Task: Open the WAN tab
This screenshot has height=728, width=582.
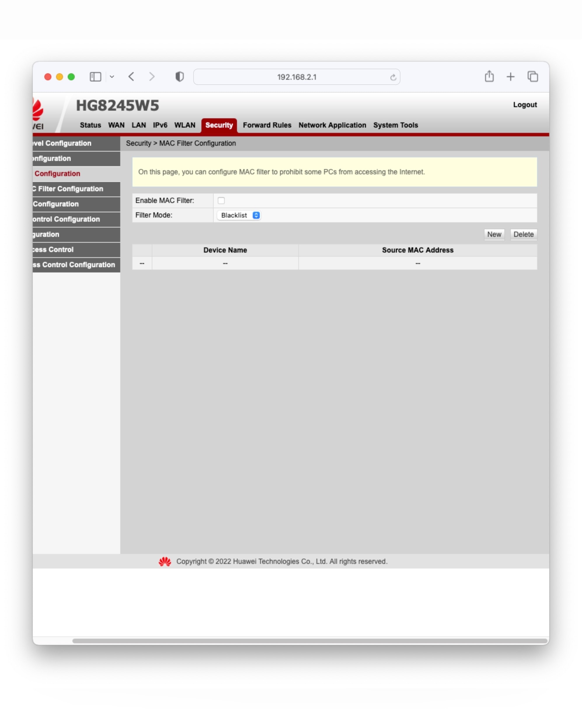Action: 116,125
